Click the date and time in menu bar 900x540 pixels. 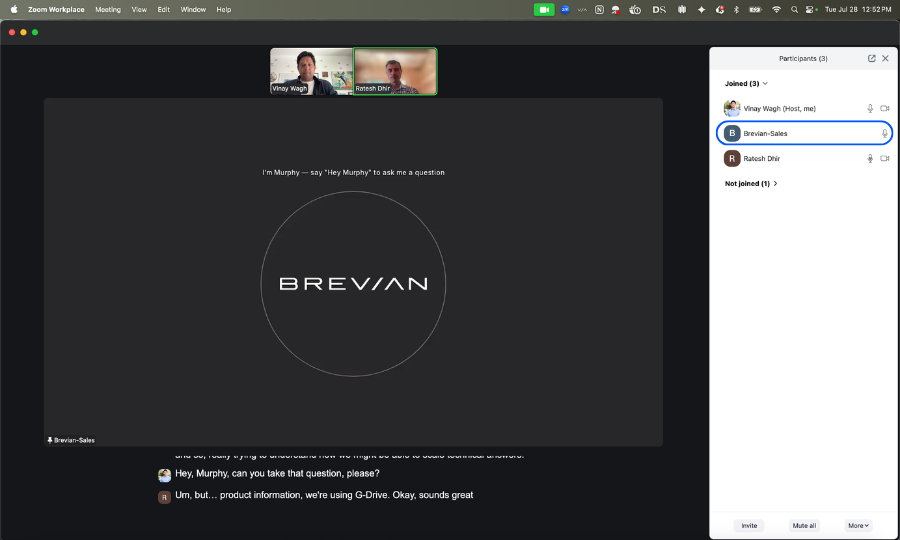[x=858, y=10]
